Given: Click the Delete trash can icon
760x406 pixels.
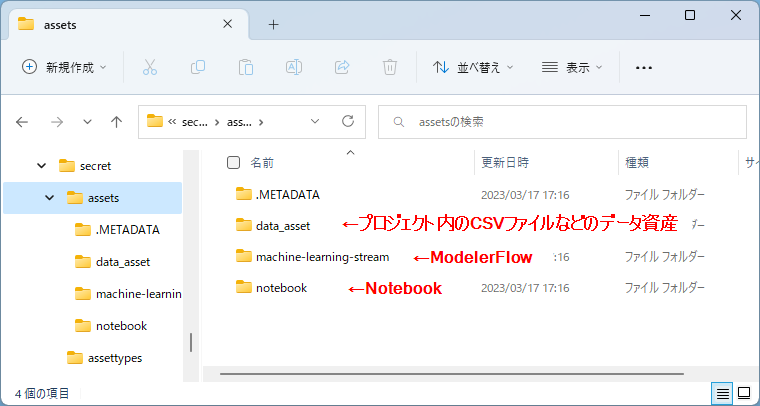Looking at the screenshot, I should 390,67.
